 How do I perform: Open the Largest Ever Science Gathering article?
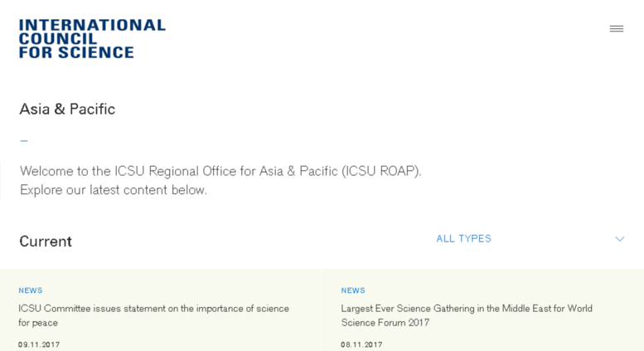(x=467, y=315)
